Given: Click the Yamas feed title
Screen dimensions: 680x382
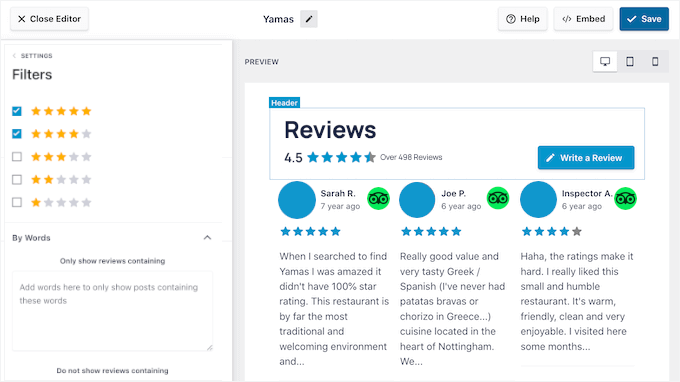Looking at the screenshot, I should click(278, 19).
